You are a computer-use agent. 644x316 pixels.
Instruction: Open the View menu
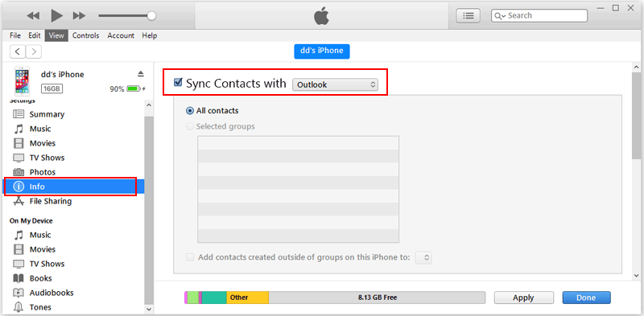[x=56, y=35]
